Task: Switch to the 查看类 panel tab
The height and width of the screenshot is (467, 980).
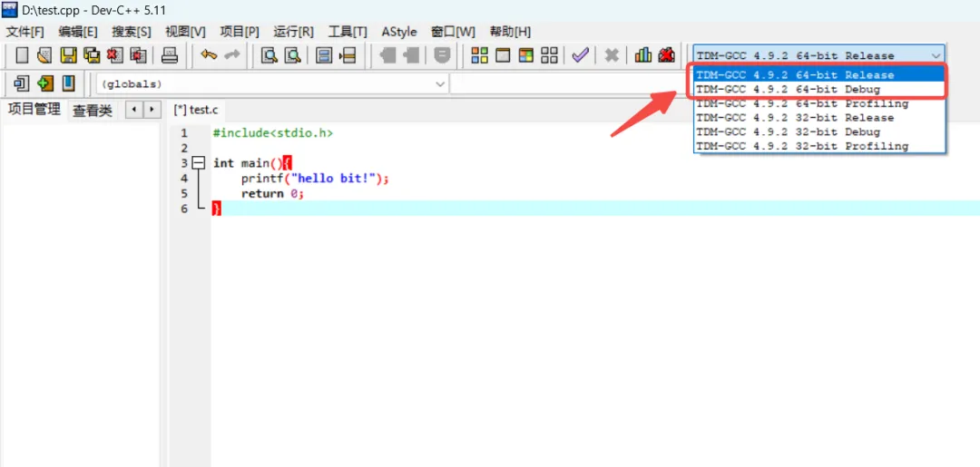Action: 93,112
